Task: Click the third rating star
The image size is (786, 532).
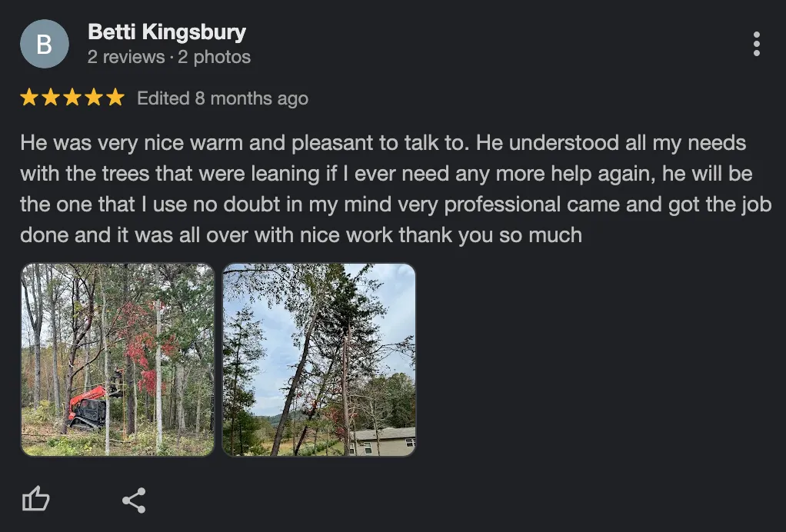Action: (73, 98)
